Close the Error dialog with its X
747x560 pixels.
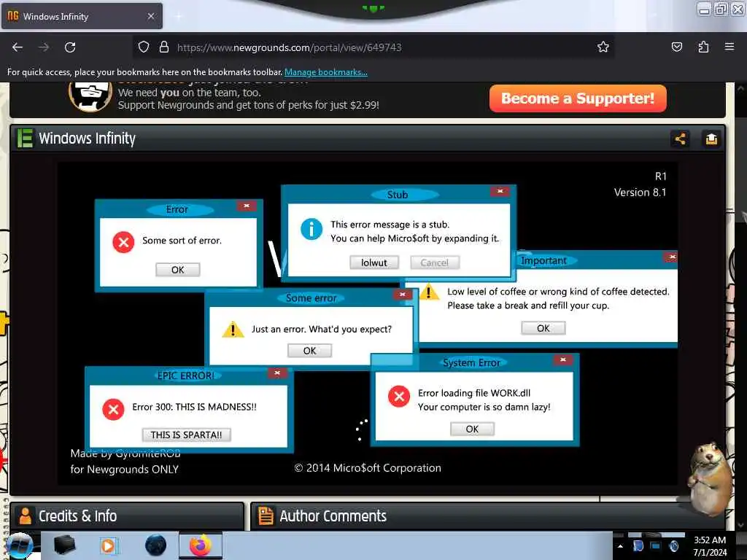[x=247, y=206]
